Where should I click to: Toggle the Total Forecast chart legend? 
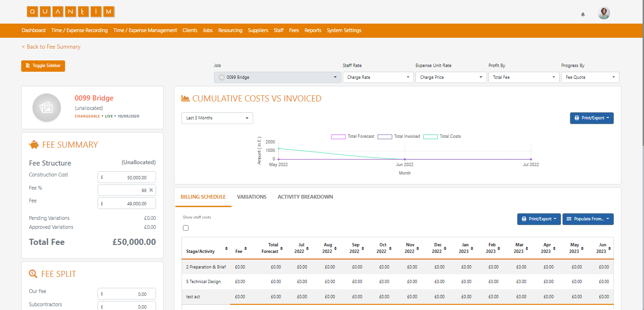coord(351,136)
